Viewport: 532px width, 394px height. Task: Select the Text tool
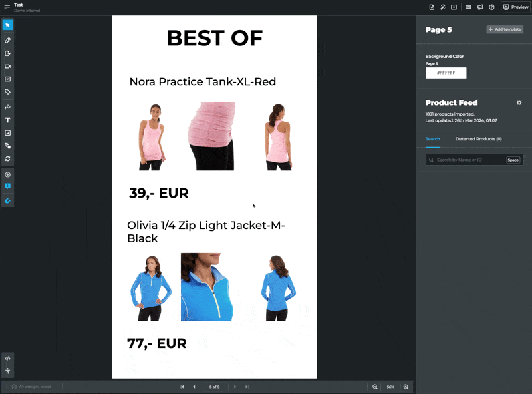8,120
